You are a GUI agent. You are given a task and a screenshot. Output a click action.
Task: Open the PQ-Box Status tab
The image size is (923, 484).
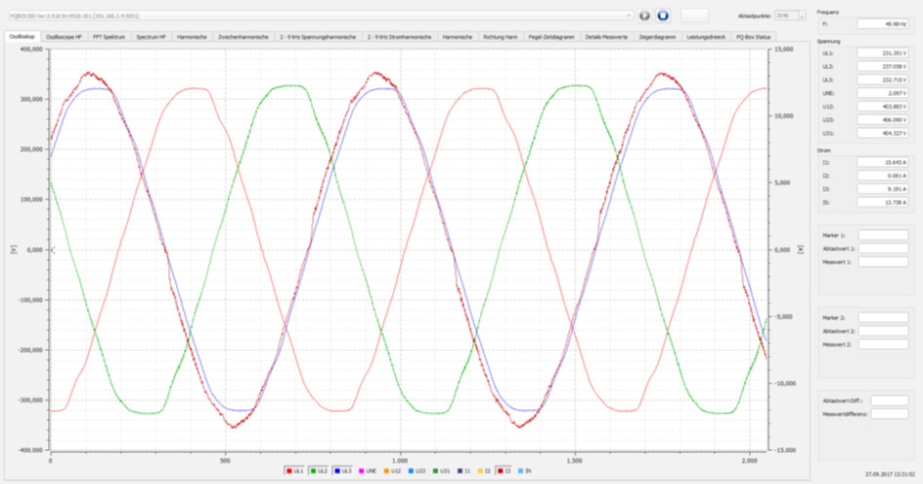pos(753,37)
